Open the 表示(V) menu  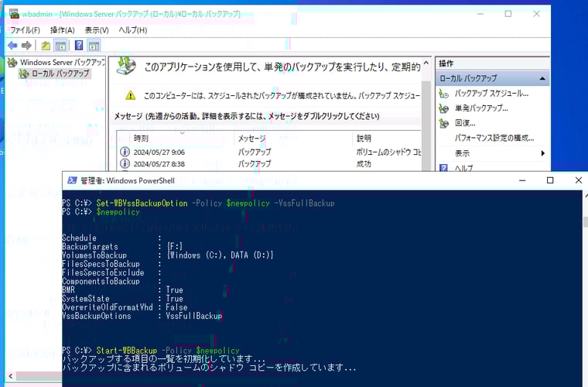click(97, 30)
